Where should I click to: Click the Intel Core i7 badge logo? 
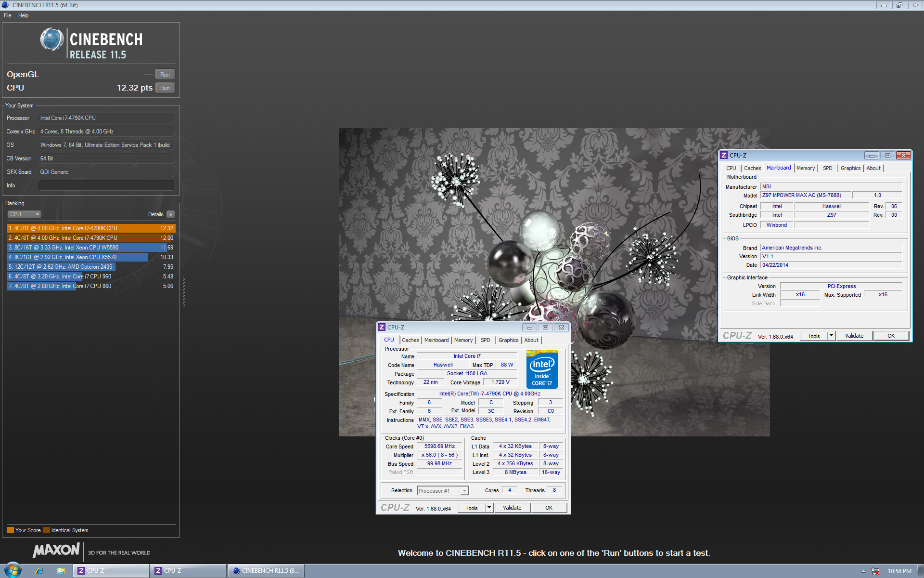click(542, 369)
